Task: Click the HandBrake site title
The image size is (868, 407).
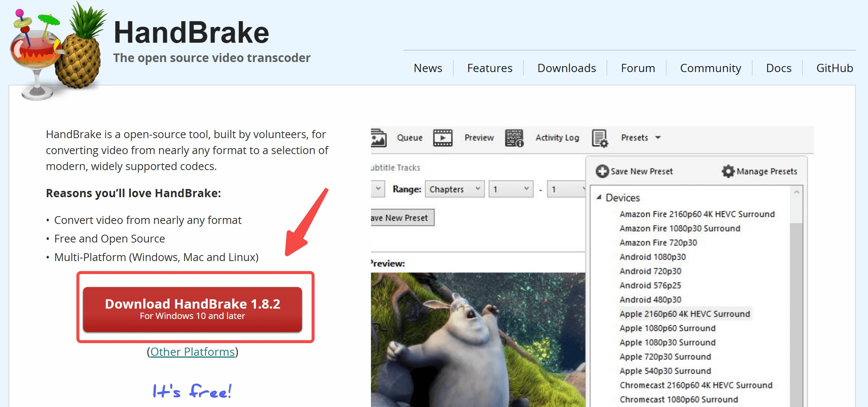Action: (191, 33)
